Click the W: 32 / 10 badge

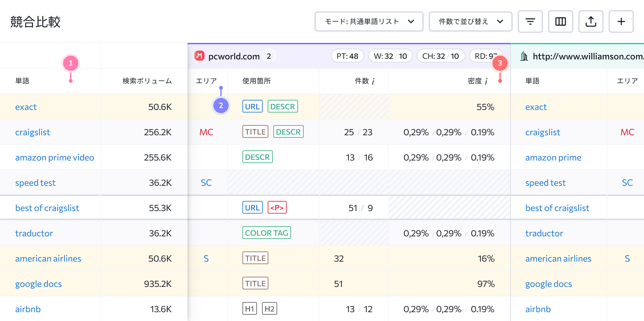pos(390,56)
